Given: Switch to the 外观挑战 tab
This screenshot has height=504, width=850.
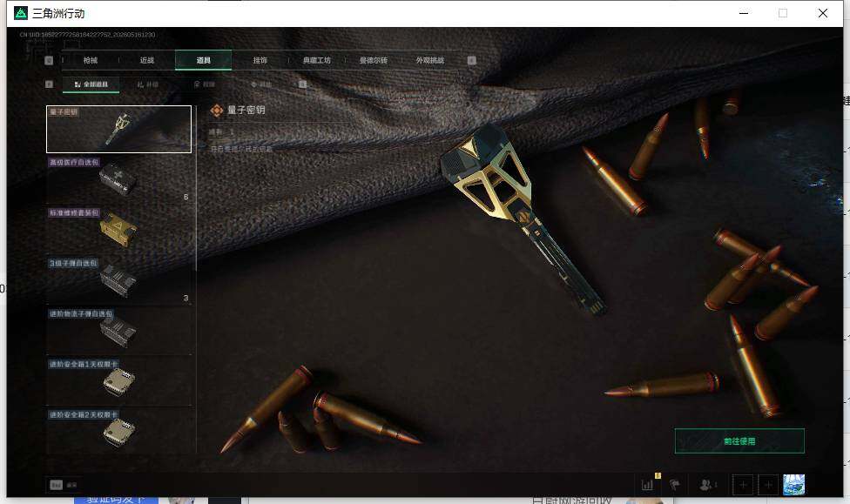Looking at the screenshot, I should (430, 60).
